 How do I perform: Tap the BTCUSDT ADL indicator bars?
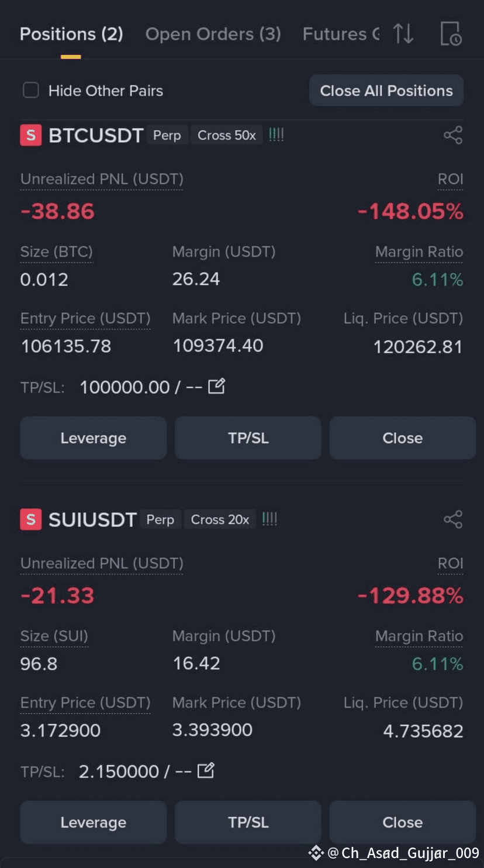click(x=276, y=135)
